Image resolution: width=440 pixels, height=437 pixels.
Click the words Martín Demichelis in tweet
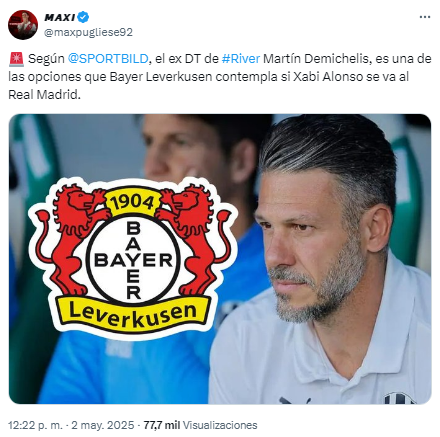(x=316, y=59)
